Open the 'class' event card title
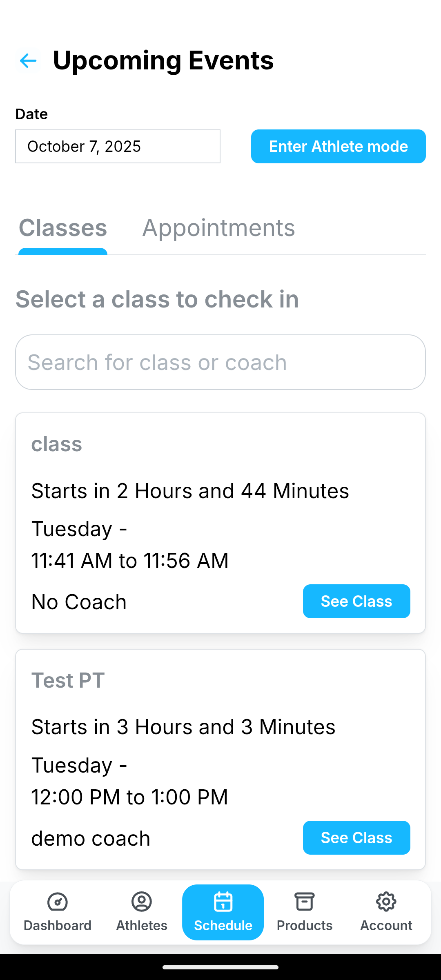The width and height of the screenshot is (441, 980). (57, 444)
